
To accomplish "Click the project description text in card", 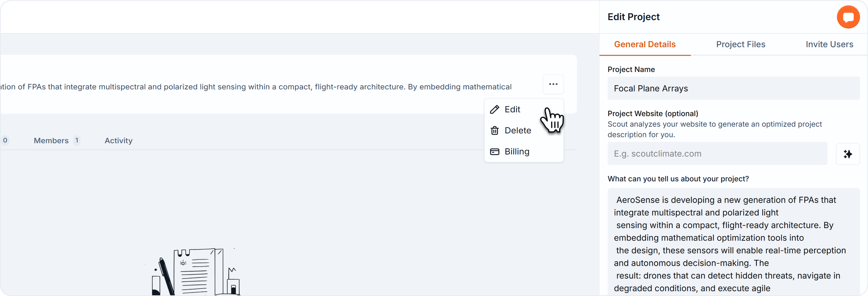I will [256, 87].
